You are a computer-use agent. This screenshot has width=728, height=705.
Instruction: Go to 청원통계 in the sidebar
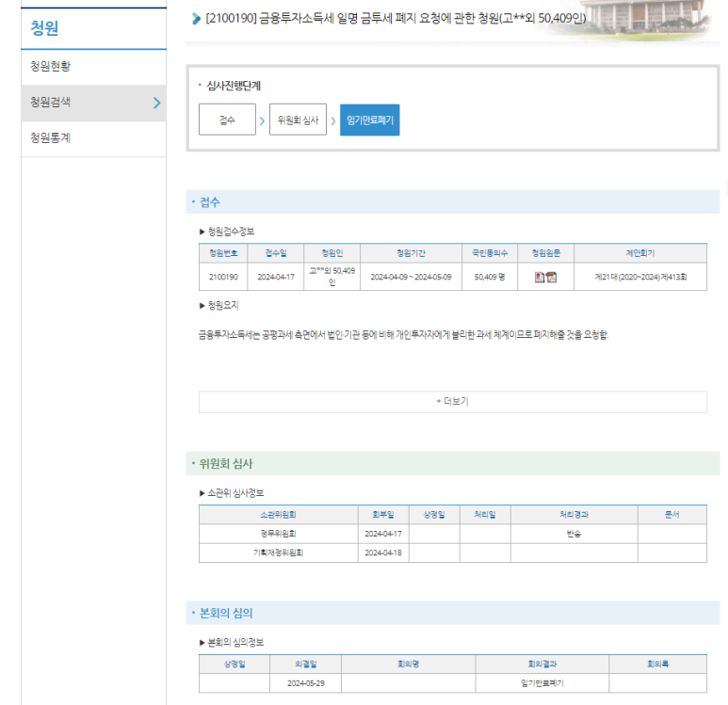coord(50,138)
